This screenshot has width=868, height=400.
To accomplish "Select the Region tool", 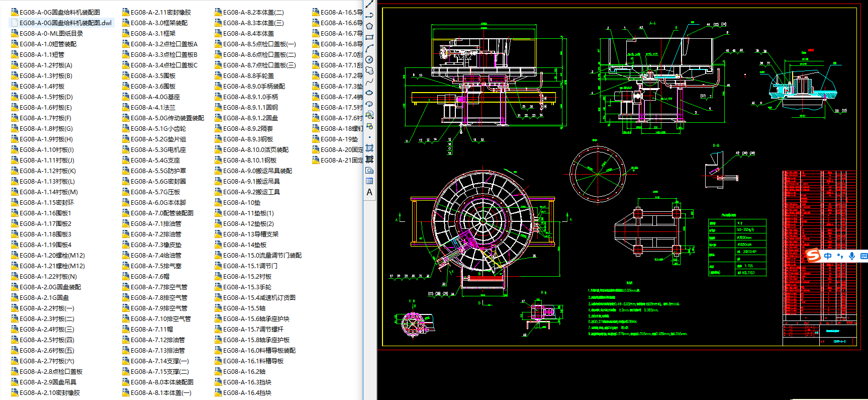I will coord(369,170).
